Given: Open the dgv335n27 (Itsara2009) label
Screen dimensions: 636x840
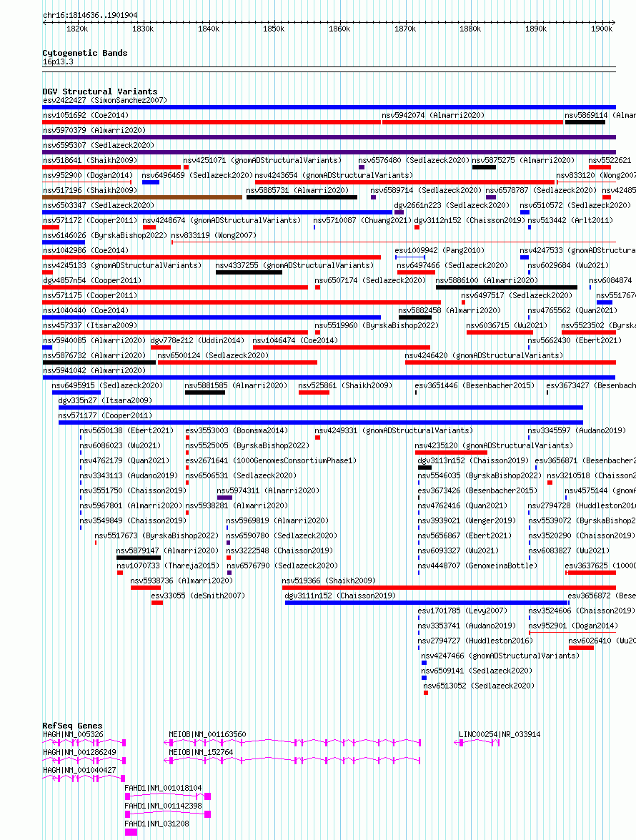Looking at the screenshot, I should click(x=106, y=400).
